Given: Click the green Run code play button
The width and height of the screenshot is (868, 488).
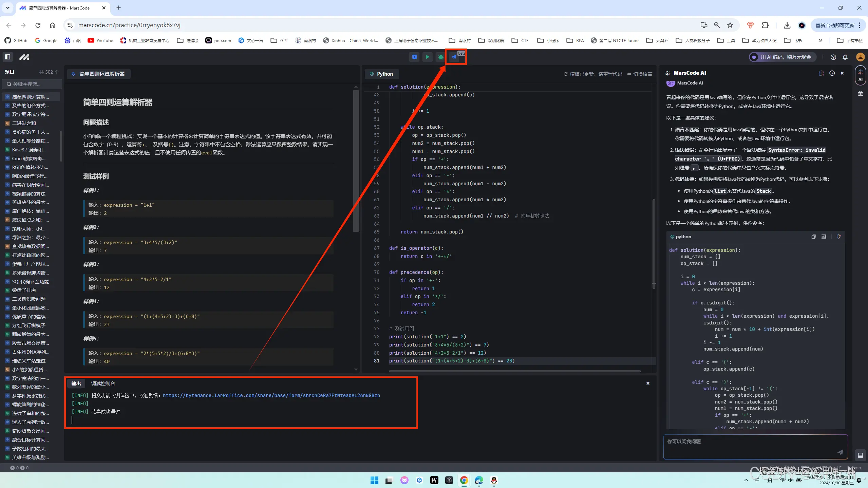Looking at the screenshot, I should click(x=427, y=57).
